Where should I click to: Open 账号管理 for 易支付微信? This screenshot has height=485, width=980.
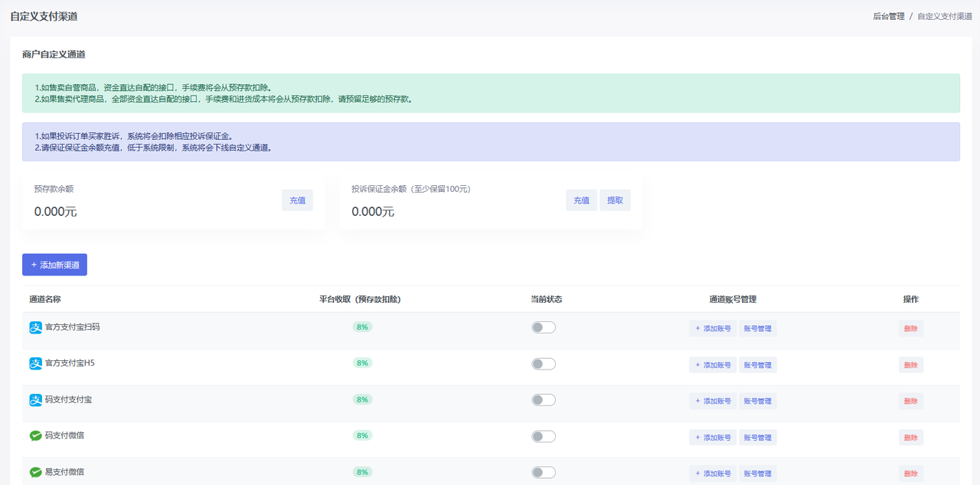758,474
